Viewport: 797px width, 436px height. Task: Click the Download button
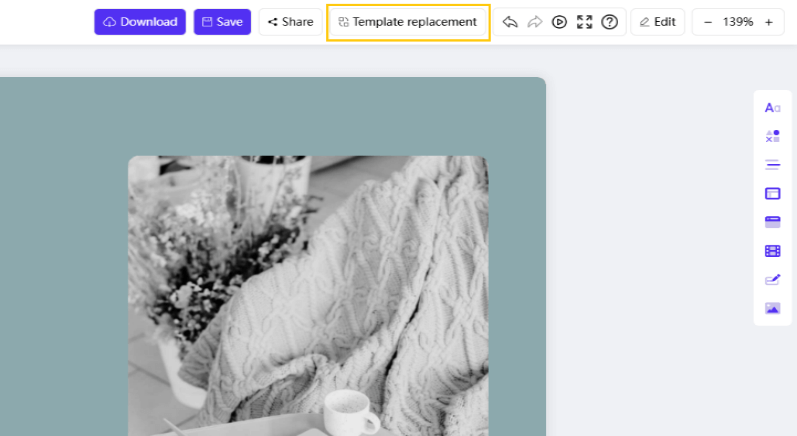[x=140, y=22]
